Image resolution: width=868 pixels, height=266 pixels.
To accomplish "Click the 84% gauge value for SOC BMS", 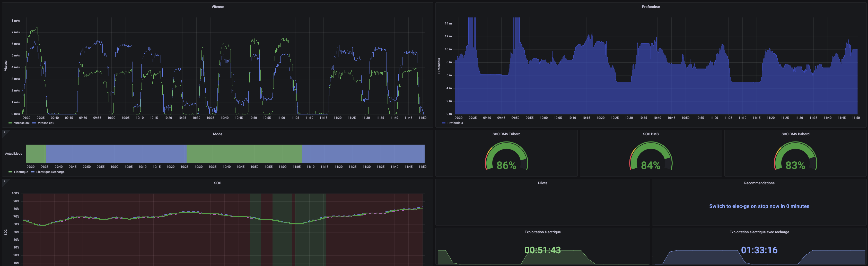I will click(x=651, y=165).
